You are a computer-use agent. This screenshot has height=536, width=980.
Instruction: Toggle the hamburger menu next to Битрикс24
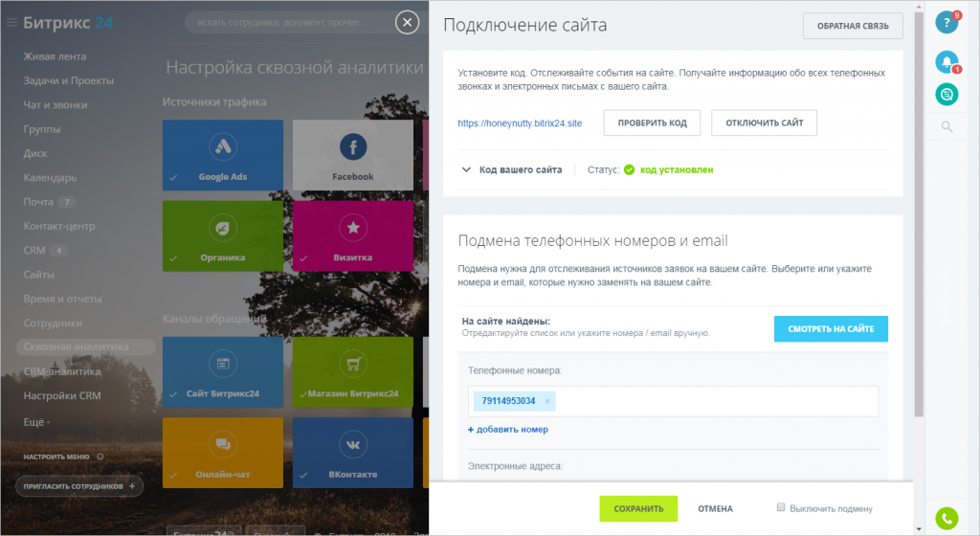12,23
